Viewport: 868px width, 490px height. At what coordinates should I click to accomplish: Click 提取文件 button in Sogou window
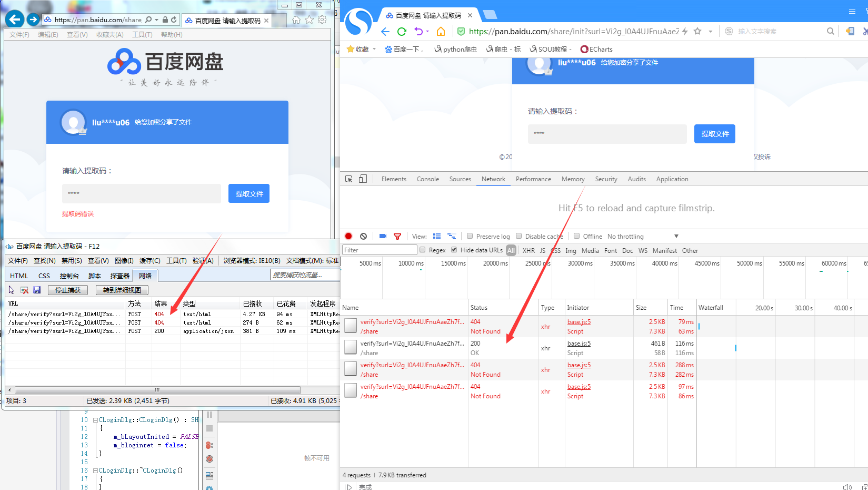pyautogui.click(x=715, y=134)
